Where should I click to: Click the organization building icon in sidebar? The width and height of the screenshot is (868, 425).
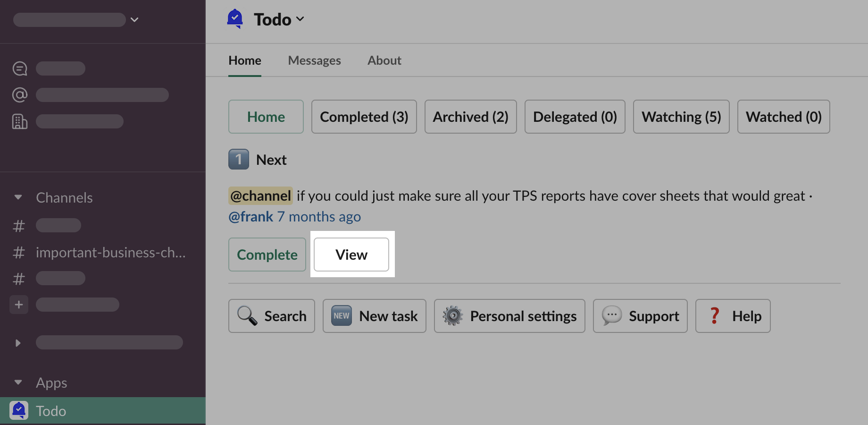[20, 121]
